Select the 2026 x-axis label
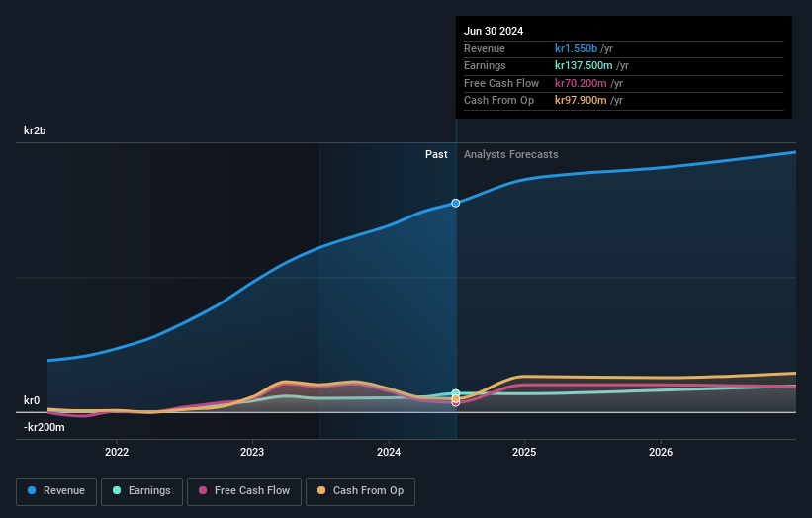The width and height of the screenshot is (812, 518). (661, 452)
